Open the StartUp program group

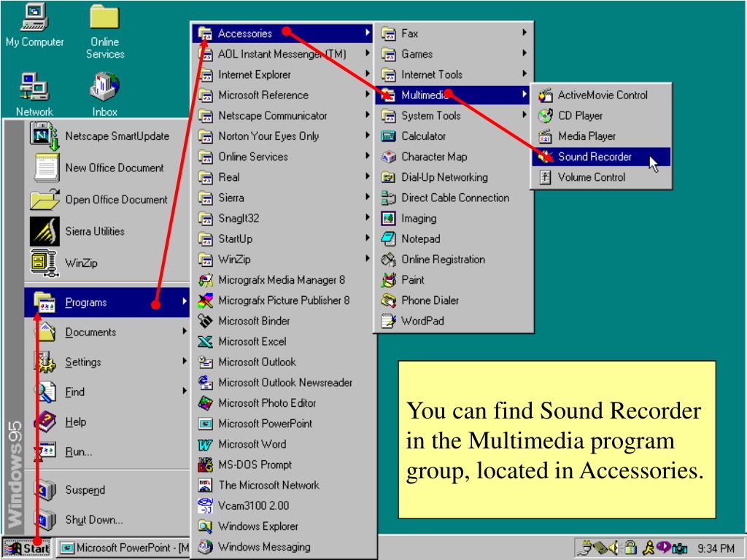[x=282, y=238]
